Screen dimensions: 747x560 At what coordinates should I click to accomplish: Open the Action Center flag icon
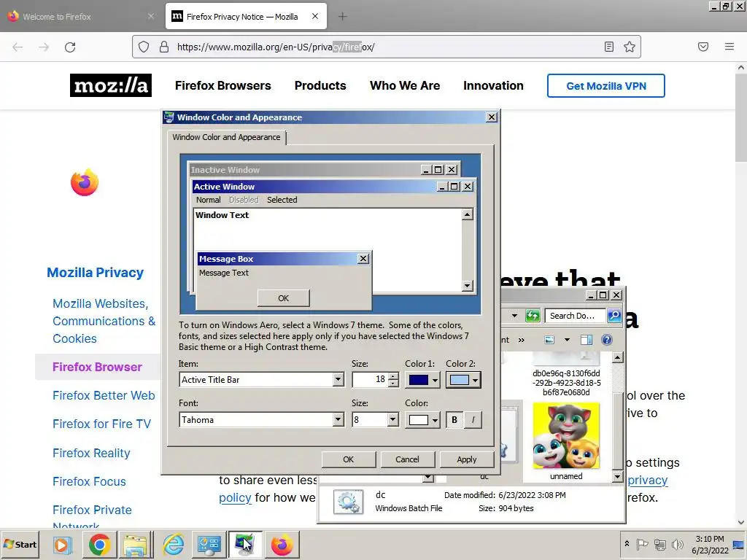pos(642,544)
